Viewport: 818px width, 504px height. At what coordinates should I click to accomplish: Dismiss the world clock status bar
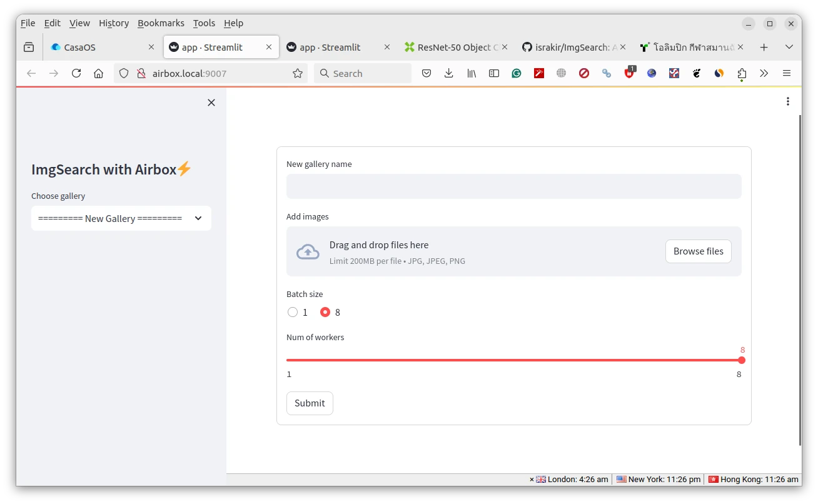click(532, 480)
